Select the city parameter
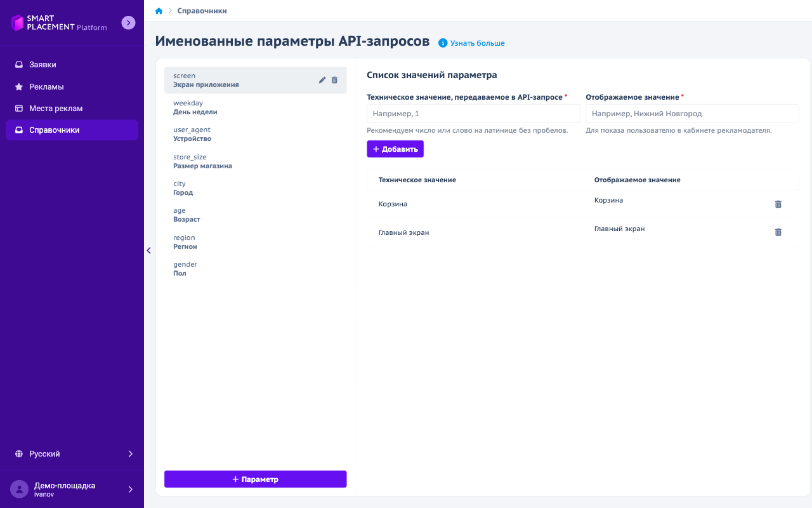 256,188
